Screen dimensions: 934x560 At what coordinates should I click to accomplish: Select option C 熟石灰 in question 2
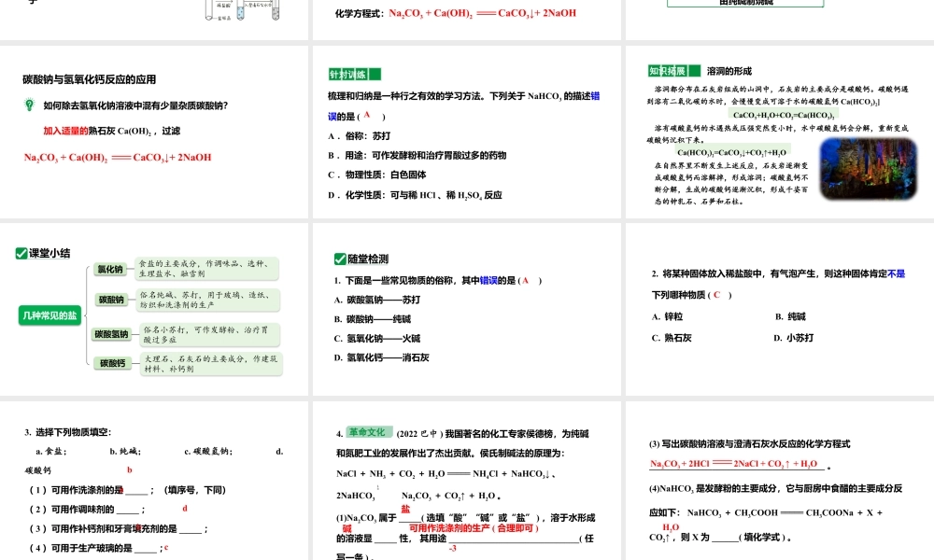(671, 337)
